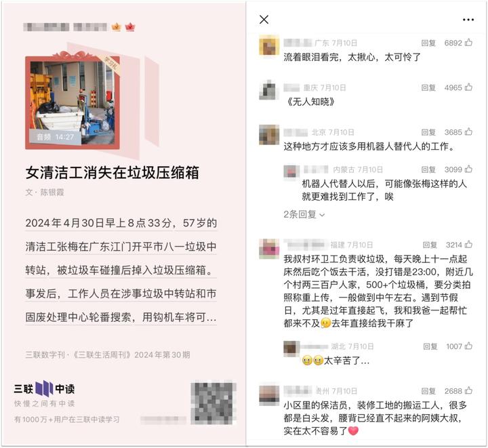Open the 三联生活周刊 2024年第30期 source link

[x=108, y=354]
